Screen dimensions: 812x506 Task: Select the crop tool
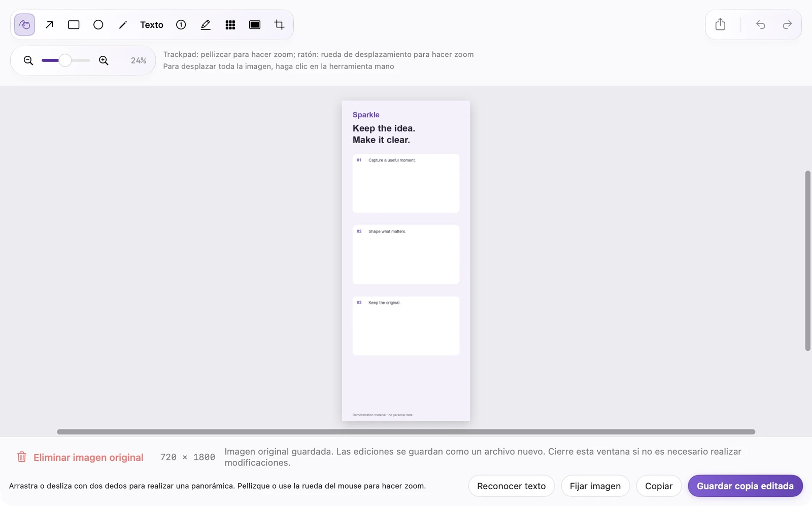[279, 25]
